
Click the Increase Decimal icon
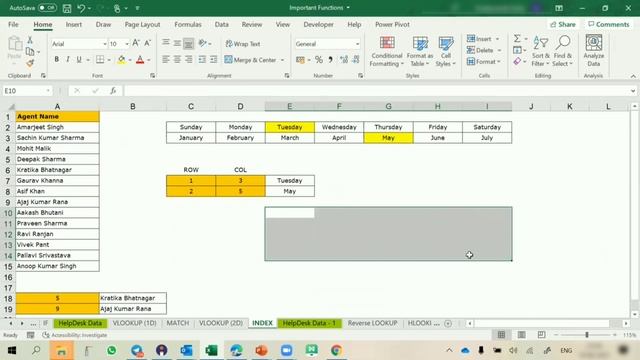tap(344, 60)
